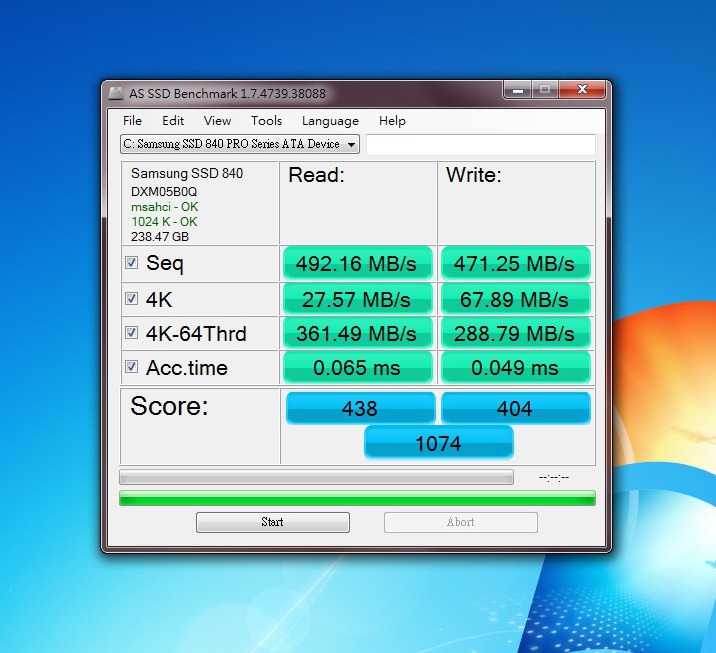The image size is (716, 653).
Task: Click the Read: column header
Action: (x=316, y=175)
